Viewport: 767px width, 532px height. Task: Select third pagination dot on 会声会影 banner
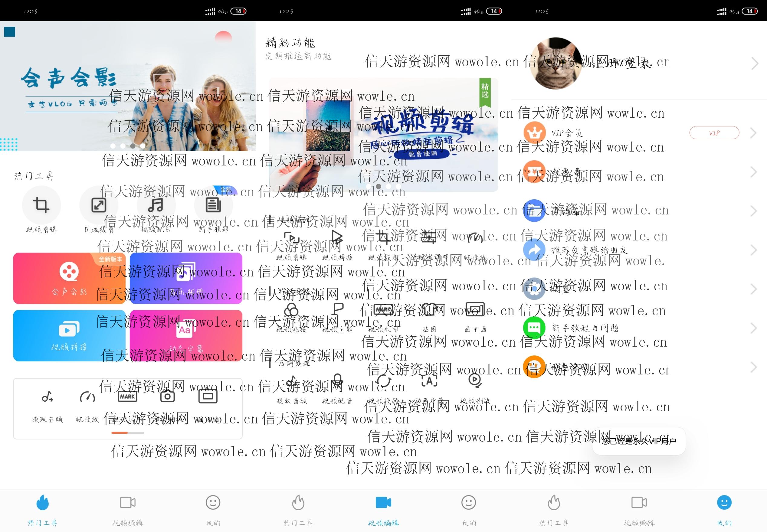pos(133,146)
